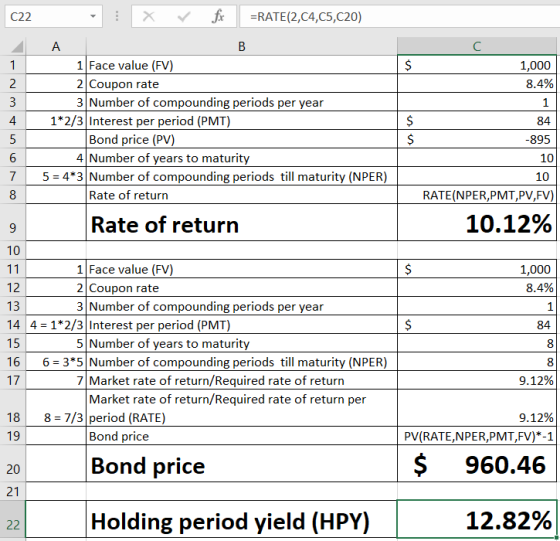
Task: Select Interest per period (PMT) in row 4
Action: coord(241,121)
